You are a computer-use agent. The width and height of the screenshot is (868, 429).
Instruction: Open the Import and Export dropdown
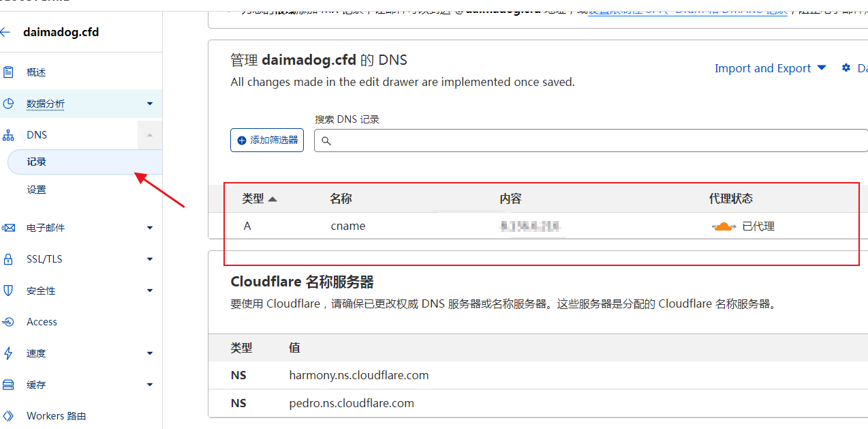click(x=770, y=68)
